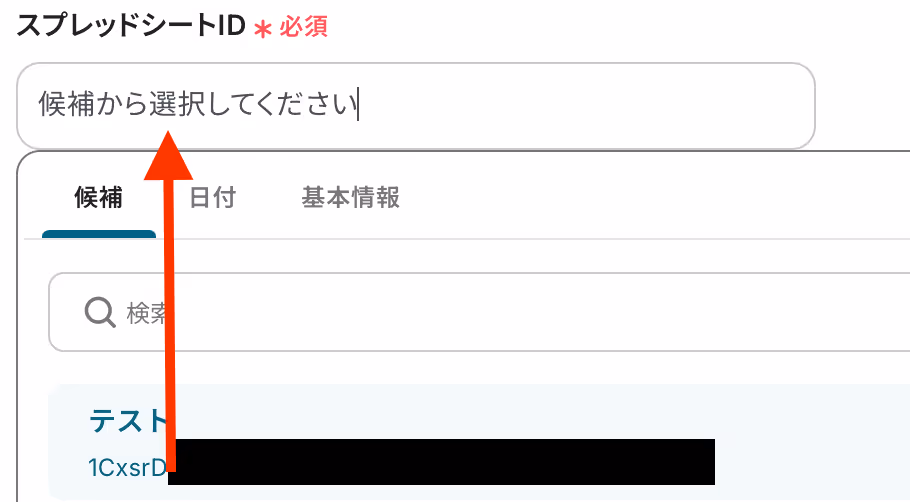910x502 pixels.
Task: Select the 基本情報 tab
Action: pos(351,197)
